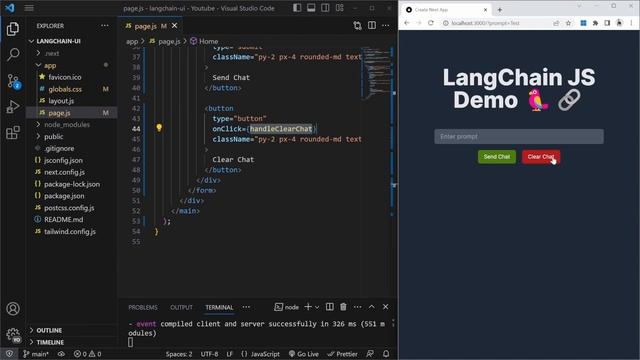Bookmark this page with star icon
This screenshot has width=640, height=360.
coord(568,23)
